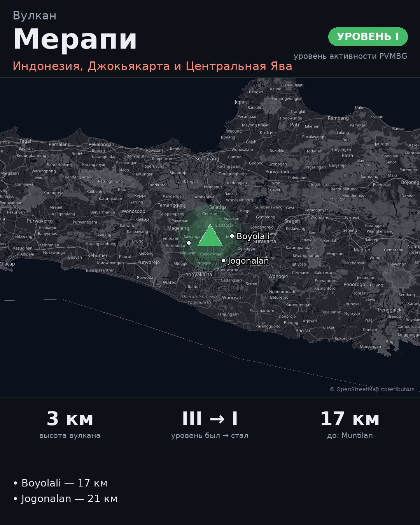Screen dimensions: 420x525
Task: Click the Jepara city label
Action: [241, 102]
